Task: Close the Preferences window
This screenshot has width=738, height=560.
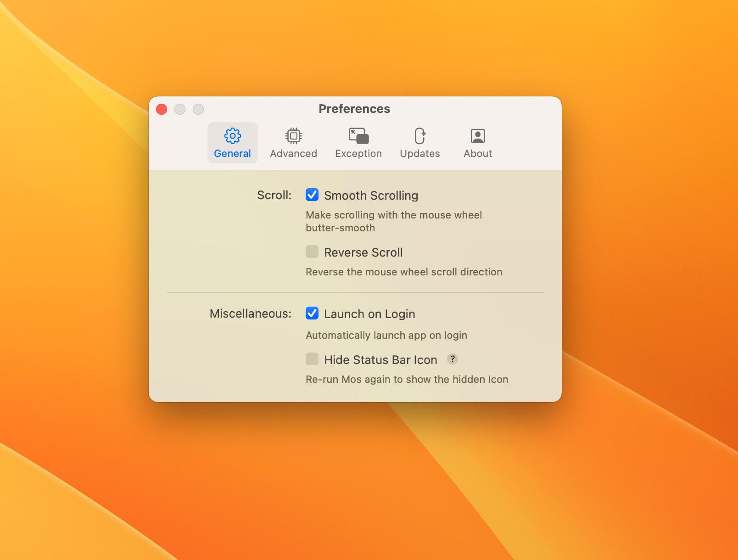Action: click(x=162, y=109)
